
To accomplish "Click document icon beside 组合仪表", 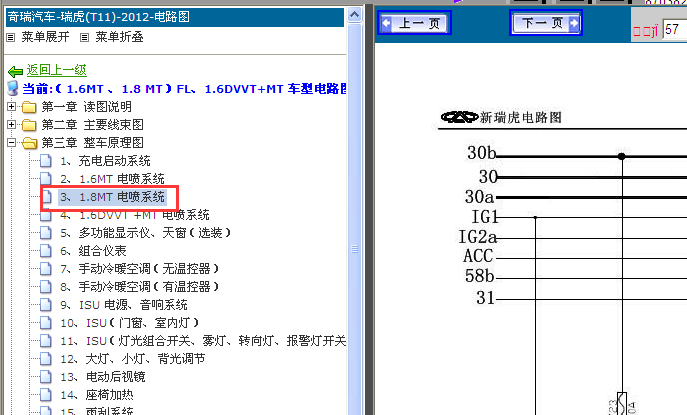I will pos(46,251).
